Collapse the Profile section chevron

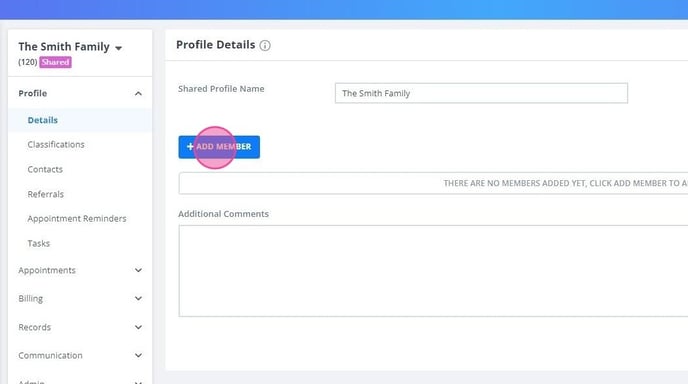coord(138,93)
